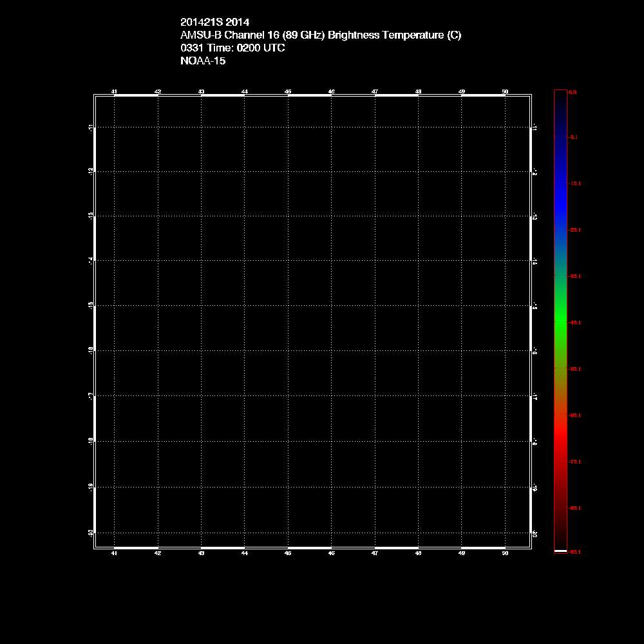Click the white strip at color bar bottom
The width and height of the screenshot is (644, 644).
point(560,551)
